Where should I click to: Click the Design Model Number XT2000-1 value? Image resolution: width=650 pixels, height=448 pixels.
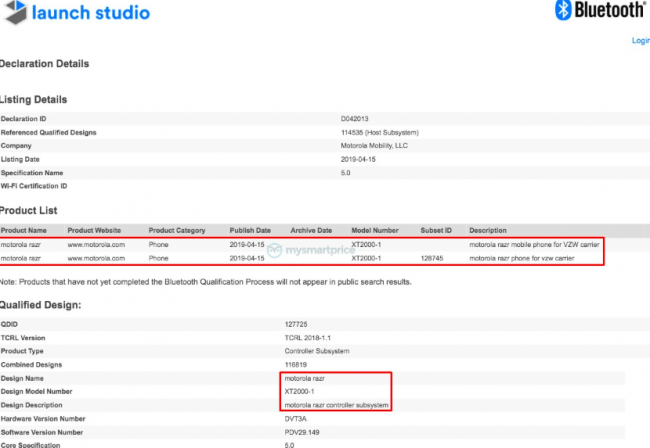[x=302, y=392]
